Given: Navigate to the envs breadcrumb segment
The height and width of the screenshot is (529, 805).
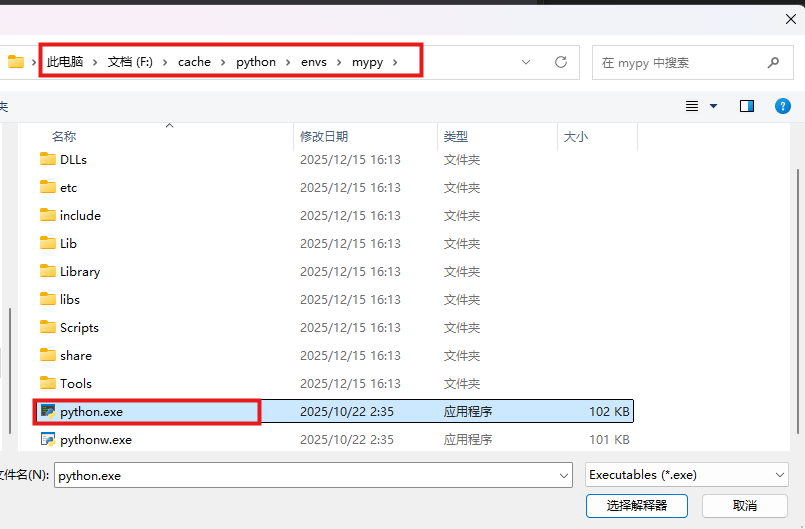Looking at the screenshot, I should click(313, 62).
